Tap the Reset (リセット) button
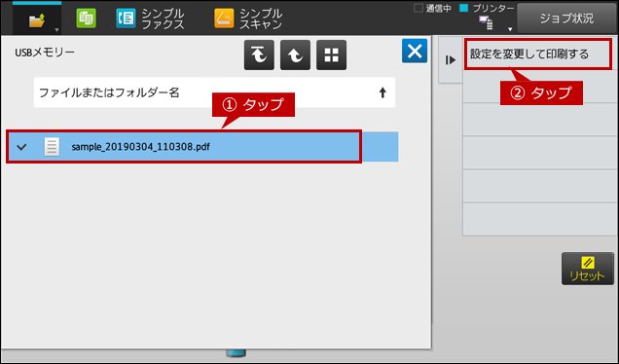This screenshot has height=364, width=619. [588, 269]
